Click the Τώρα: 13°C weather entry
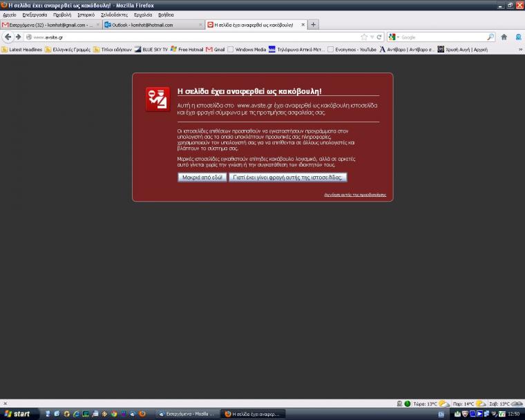Image resolution: width=525 pixels, height=420 pixels. coord(431,403)
